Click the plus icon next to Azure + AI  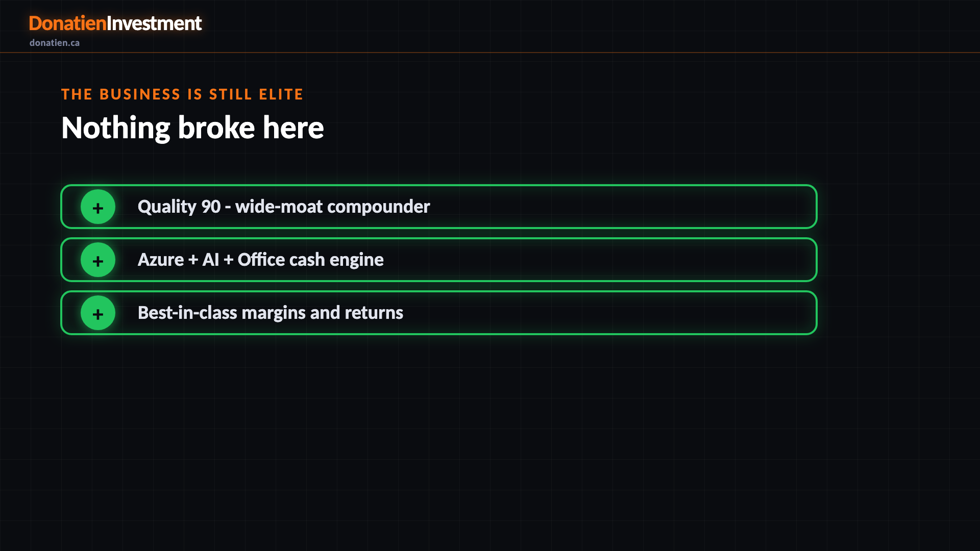tap(98, 260)
